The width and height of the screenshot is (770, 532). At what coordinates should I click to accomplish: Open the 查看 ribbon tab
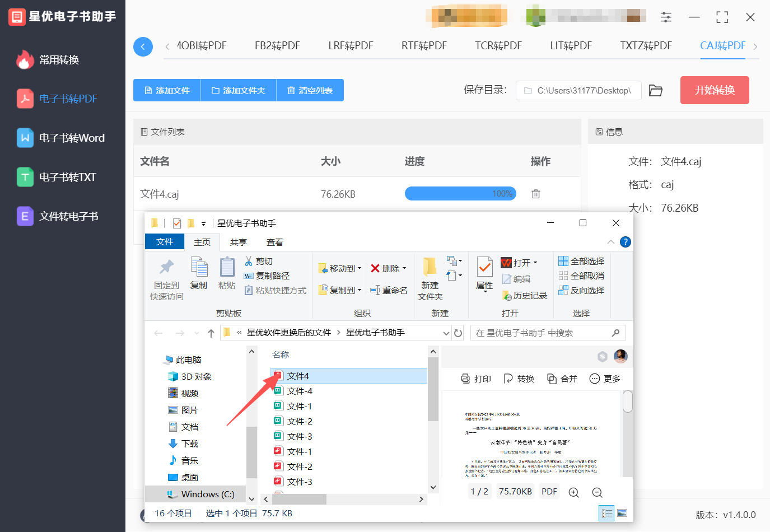pos(274,242)
